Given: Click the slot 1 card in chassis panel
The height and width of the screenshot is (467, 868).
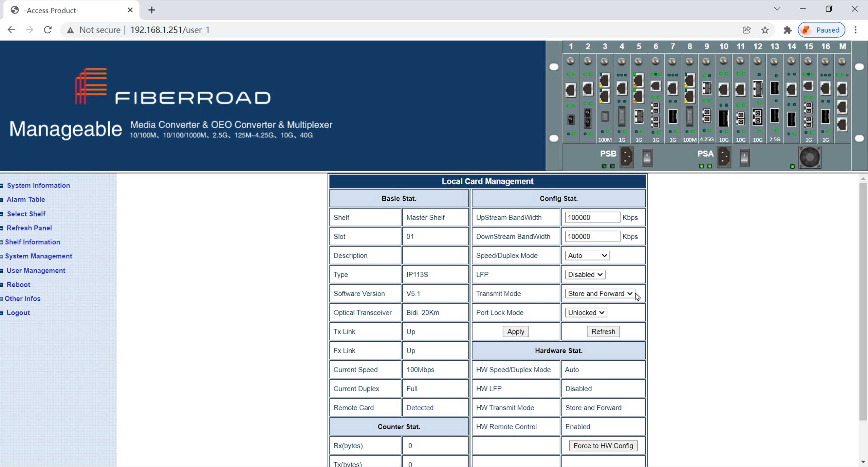Looking at the screenshot, I should coord(571,98).
